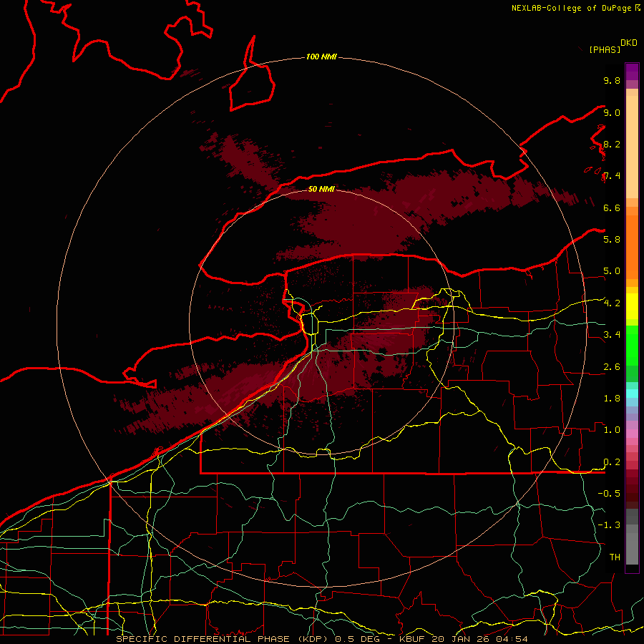Select the 6.6 value on the scale
The width and height of the screenshot is (644, 644).
(x=612, y=208)
